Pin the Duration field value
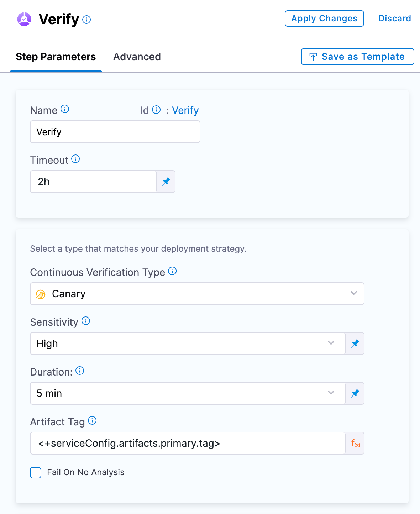Screen dimensions: 420x514 [355, 393]
